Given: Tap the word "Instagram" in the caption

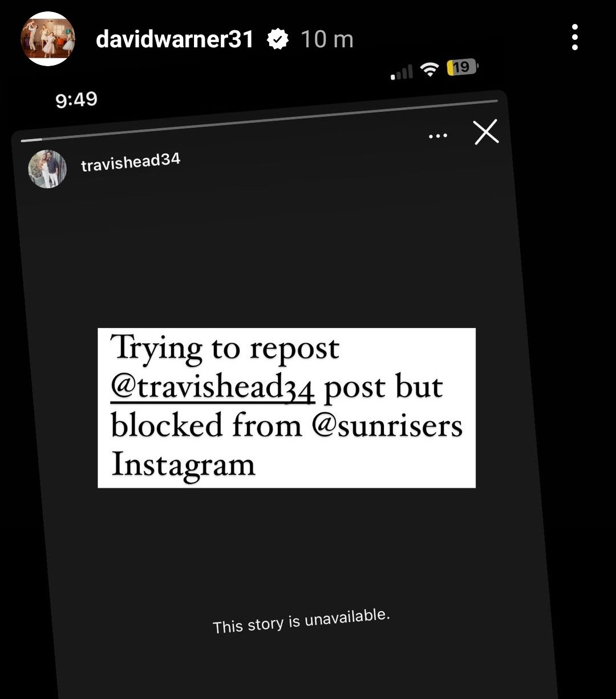Looking at the screenshot, I should click(x=183, y=464).
